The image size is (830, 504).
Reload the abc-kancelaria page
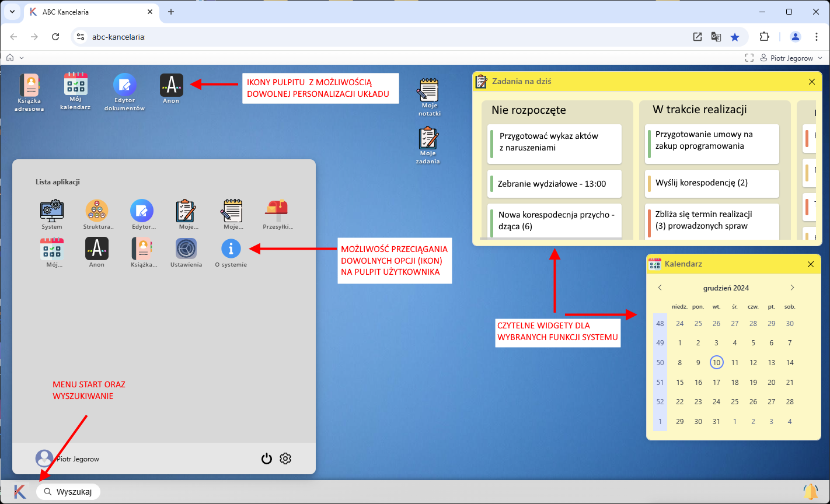55,37
